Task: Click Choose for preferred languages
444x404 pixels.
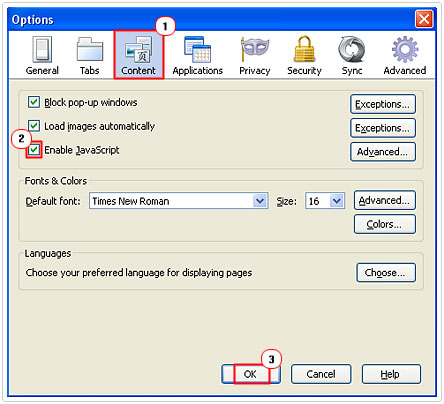Action: (386, 273)
